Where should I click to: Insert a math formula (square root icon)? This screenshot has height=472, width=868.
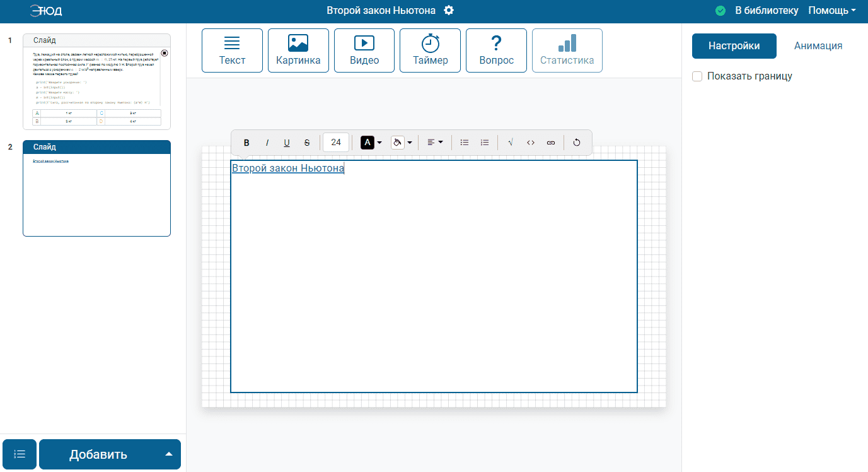click(x=511, y=143)
